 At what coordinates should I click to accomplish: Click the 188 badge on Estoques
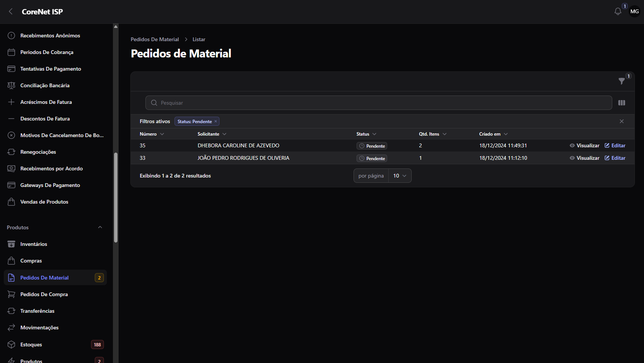pos(97,344)
